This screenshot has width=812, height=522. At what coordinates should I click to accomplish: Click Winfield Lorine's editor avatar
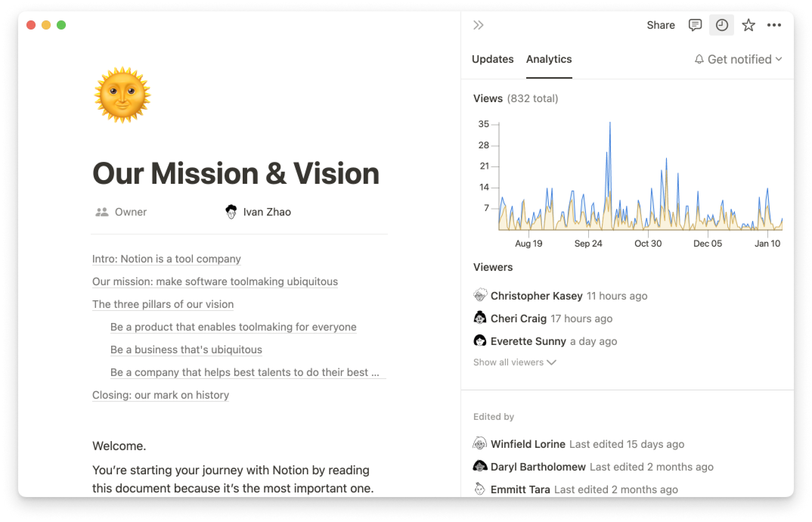click(x=480, y=444)
